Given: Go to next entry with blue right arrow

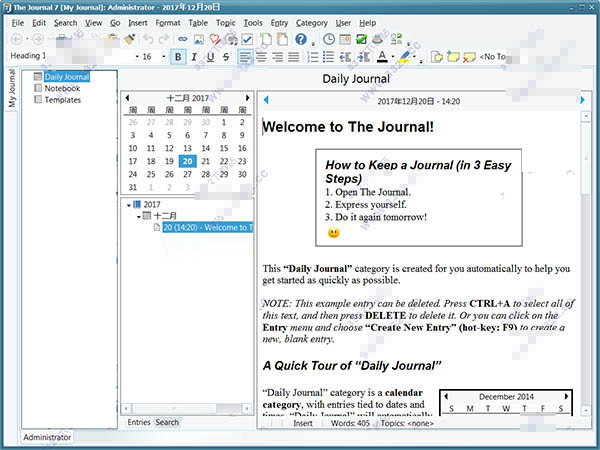Looking at the screenshot, I should pyautogui.click(x=582, y=100).
